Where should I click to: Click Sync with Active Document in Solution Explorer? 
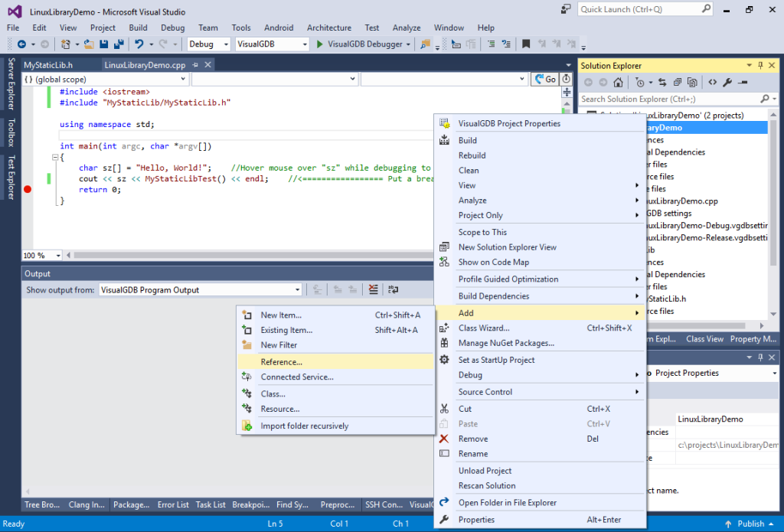coord(663,81)
